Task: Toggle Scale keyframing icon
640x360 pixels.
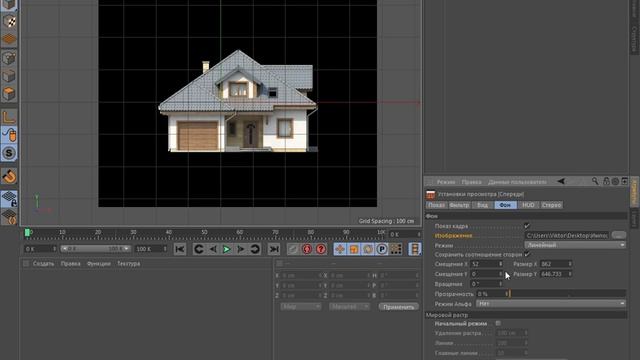Action: point(354,249)
